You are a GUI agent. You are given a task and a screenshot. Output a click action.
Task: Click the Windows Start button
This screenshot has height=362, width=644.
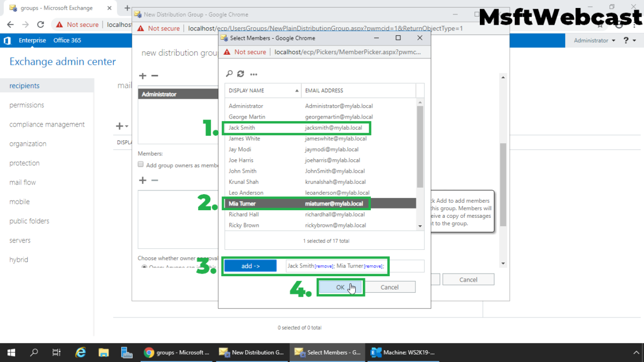(11, 352)
